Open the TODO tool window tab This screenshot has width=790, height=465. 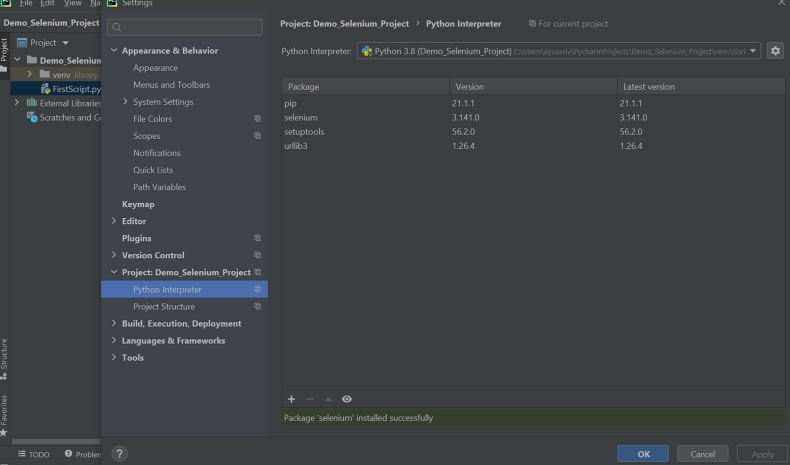(x=34, y=454)
